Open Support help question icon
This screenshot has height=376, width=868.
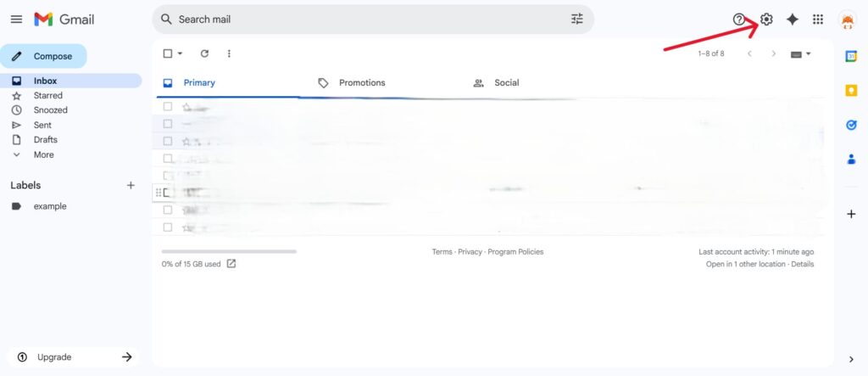pyautogui.click(x=739, y=20)
